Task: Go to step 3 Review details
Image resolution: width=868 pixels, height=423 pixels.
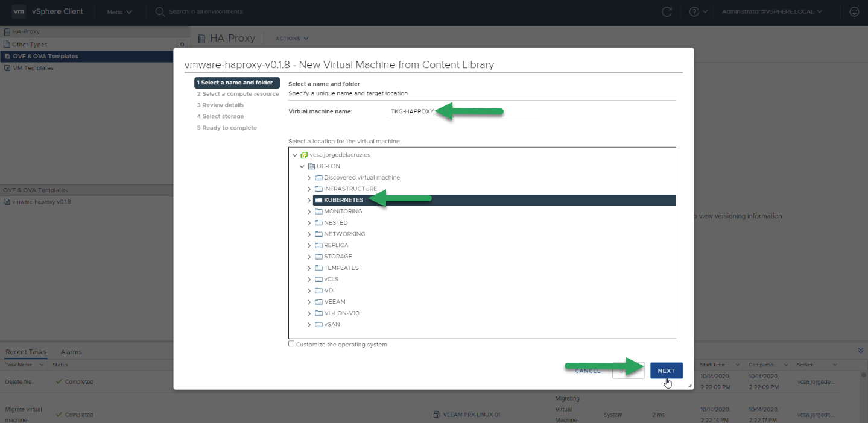Action: [220, 105]
